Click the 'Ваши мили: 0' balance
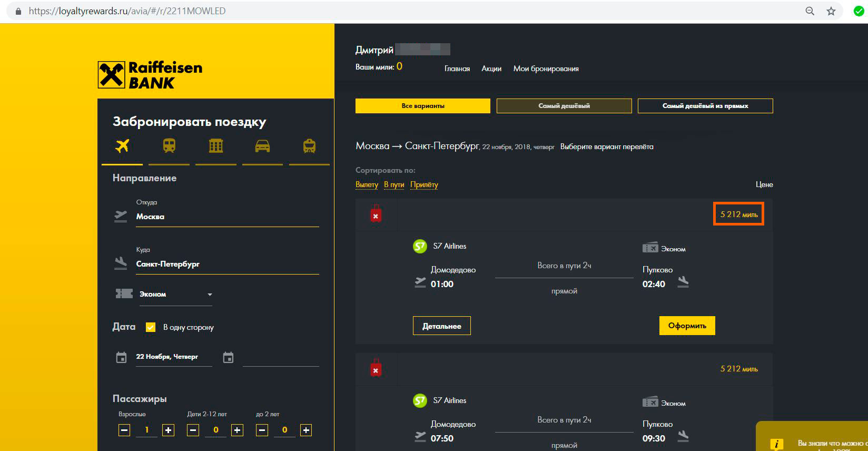Screen dimensions: 868x451 379,66
